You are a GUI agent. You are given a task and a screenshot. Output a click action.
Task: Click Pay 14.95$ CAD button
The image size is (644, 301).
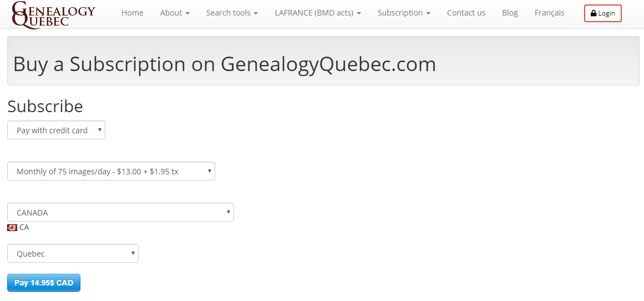coord(44,283)
